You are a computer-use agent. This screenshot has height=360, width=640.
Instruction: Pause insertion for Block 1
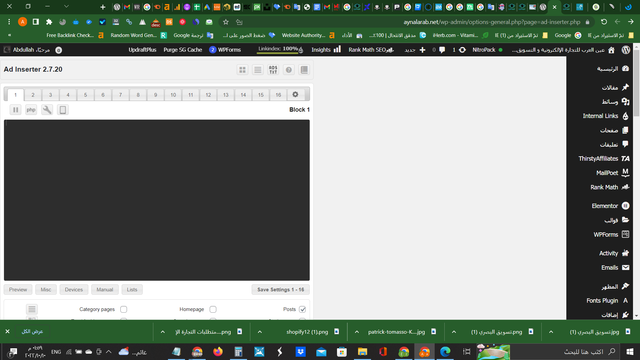point(16,110)
